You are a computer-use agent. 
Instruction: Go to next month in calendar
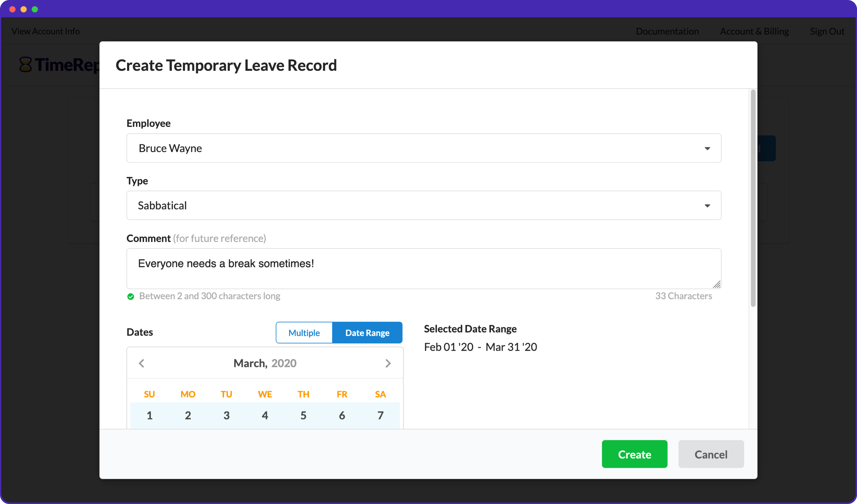[388, 363]
